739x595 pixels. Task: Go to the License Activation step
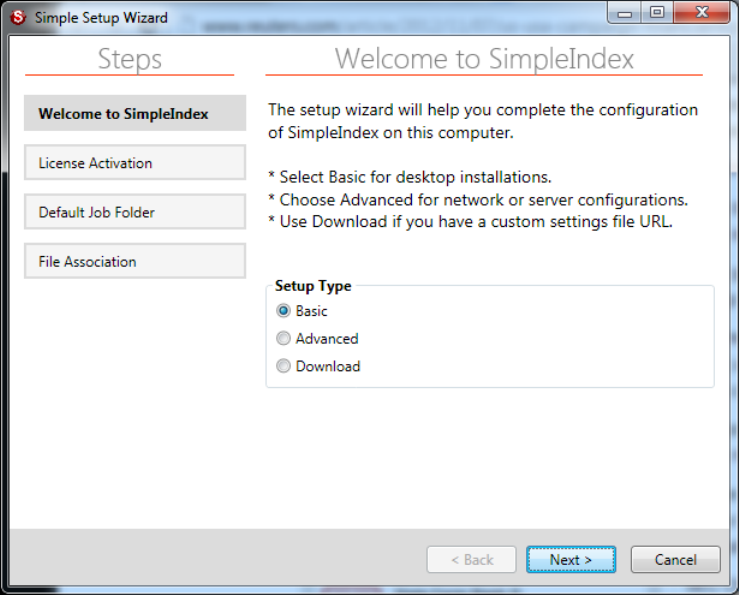click(x=134, y=162)
